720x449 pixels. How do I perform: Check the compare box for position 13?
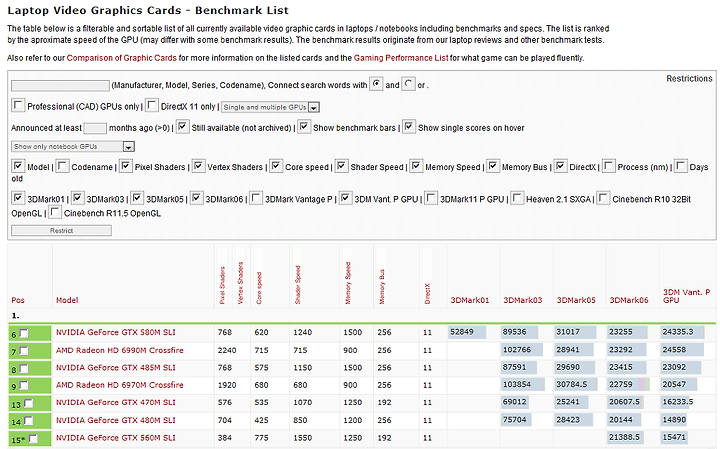coord(28,404)
